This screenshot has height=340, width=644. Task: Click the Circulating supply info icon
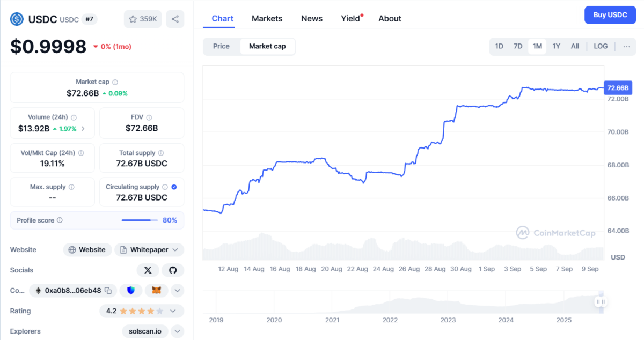point(165,187)
